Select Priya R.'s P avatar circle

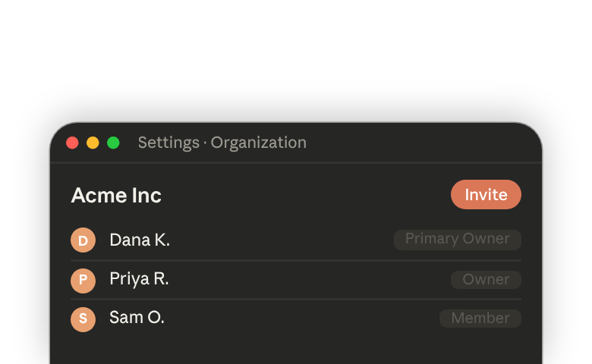tap(83, 281)
